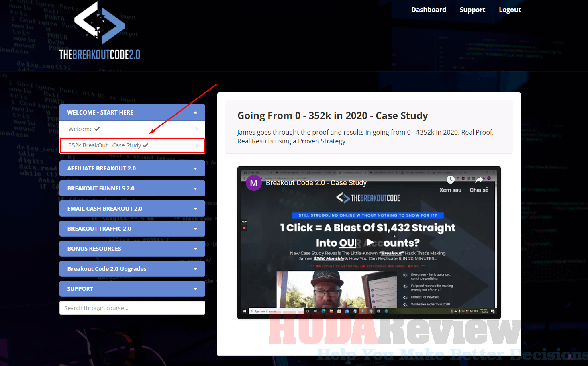Open the Support link in top navigation

(x=472, y=10)
